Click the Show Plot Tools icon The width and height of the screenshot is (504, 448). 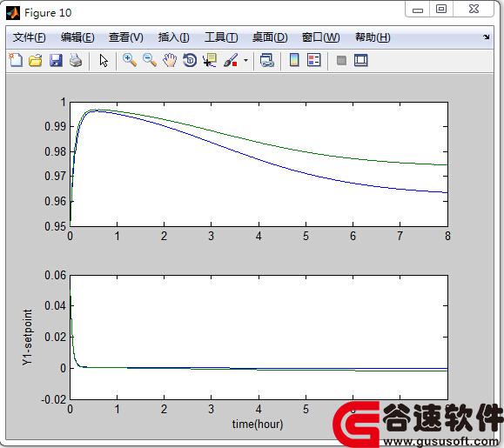point(360,60)
